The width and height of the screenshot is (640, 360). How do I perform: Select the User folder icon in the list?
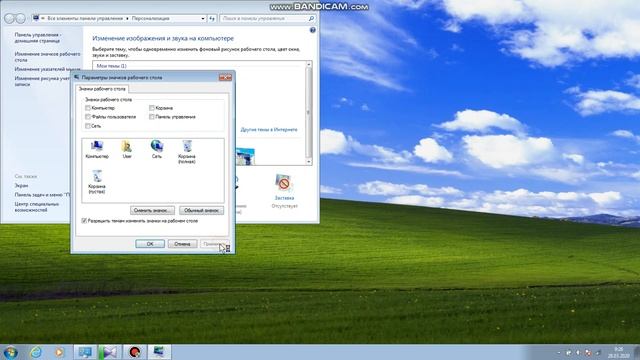(127, 149)
